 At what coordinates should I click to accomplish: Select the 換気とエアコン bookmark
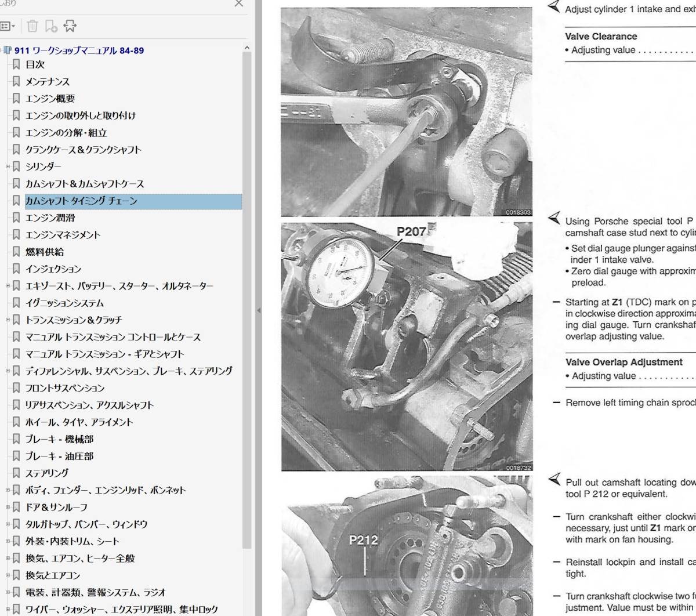point(53,575)
